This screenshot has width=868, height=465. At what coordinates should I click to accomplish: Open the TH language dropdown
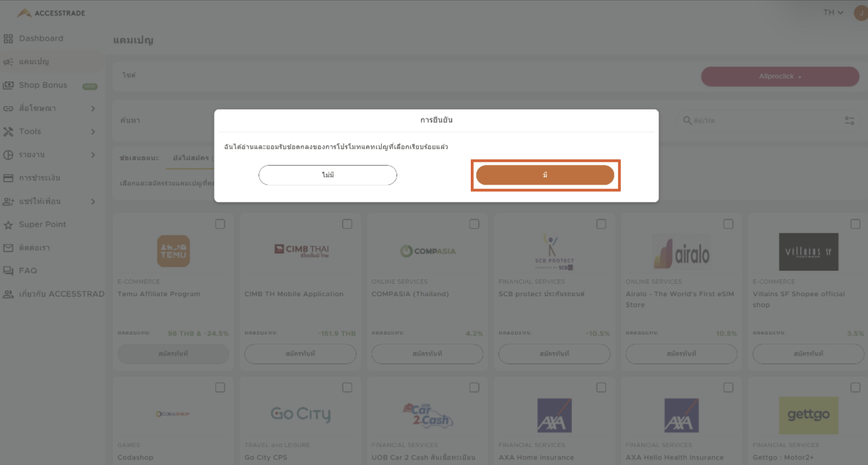click(x=834, y=12)
